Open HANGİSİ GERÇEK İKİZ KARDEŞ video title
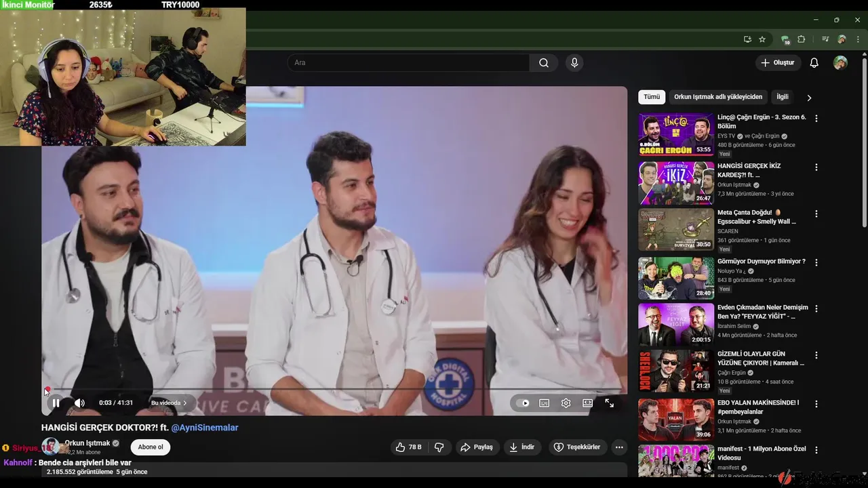 click(x=749, y=170)
